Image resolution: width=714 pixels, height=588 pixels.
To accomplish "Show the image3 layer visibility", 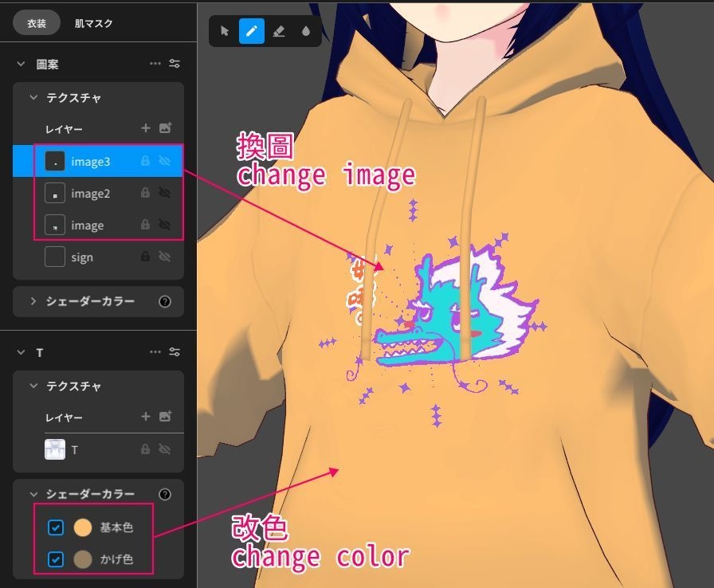I will pyautogui.click(x=165, y=161).
